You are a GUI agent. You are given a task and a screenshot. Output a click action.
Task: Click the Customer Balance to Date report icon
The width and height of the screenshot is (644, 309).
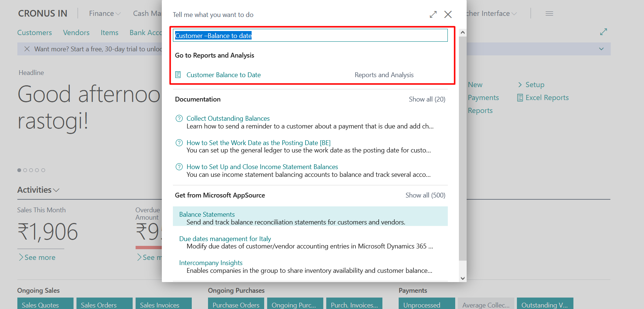(x=178, y=75)
